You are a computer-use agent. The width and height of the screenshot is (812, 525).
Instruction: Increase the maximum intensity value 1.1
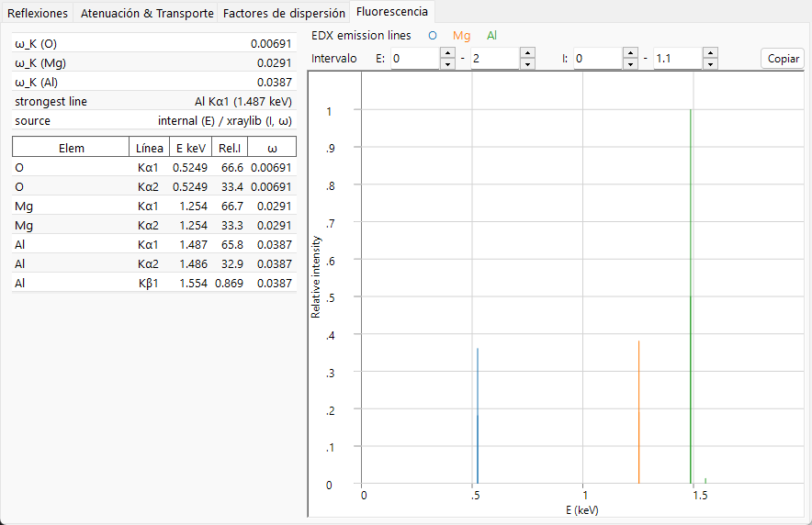point(711,52)
